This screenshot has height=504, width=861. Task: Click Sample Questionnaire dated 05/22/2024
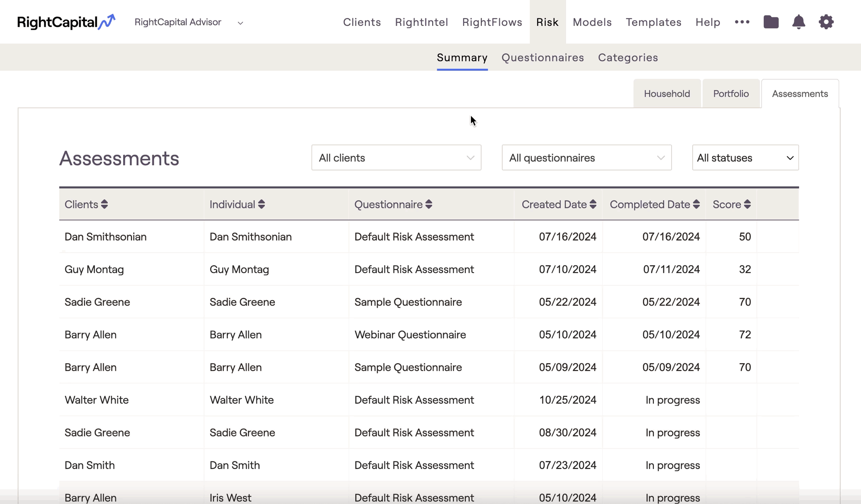click(408, 302)
